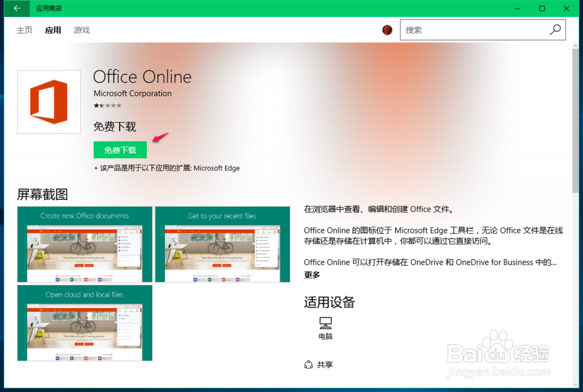Click the scrollbar up arrow
The image size is (583, 392).
coord(575,45)
